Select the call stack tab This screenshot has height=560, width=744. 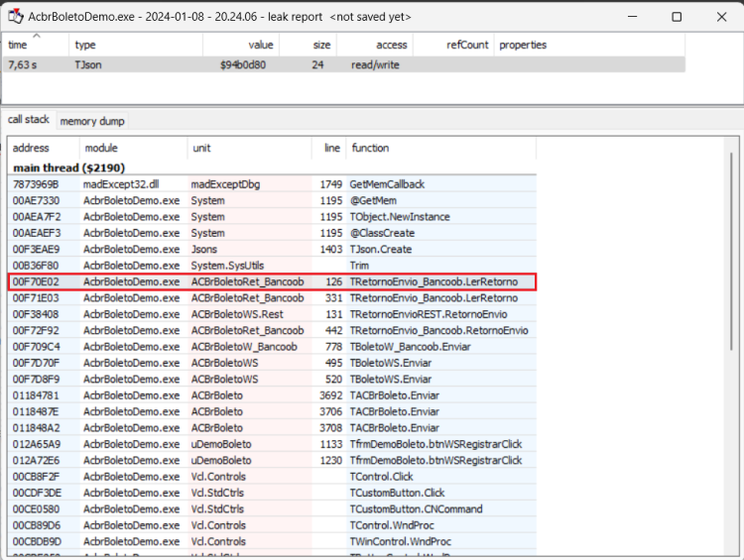pos(29,120)
